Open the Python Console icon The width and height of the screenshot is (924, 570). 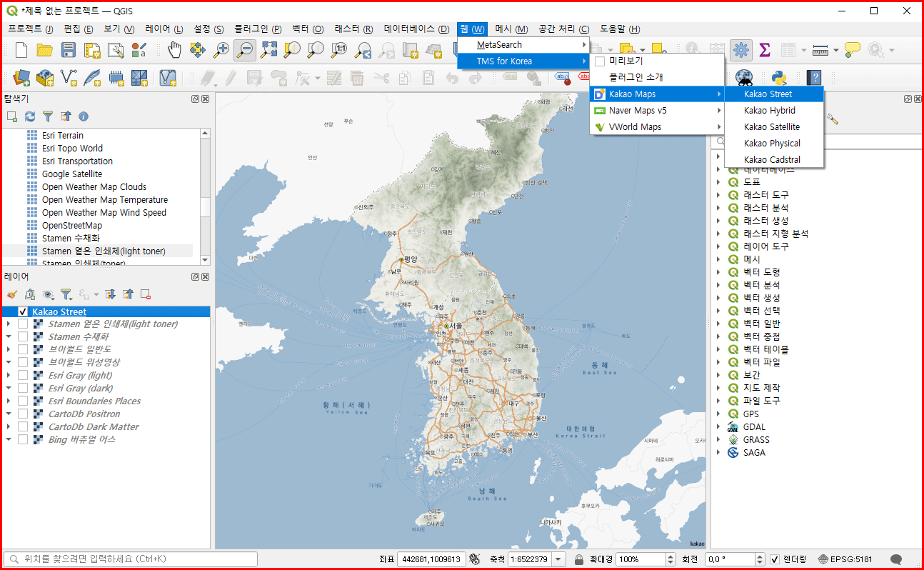(779, 77)
